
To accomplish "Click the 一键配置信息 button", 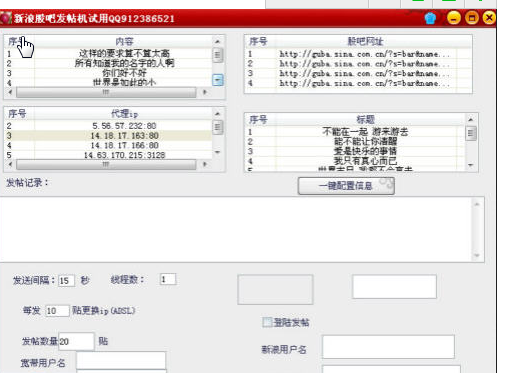I will [346, 186].
